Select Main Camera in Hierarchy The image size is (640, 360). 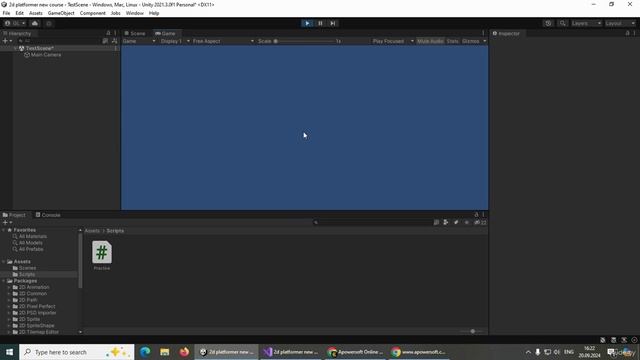[45, 55]
